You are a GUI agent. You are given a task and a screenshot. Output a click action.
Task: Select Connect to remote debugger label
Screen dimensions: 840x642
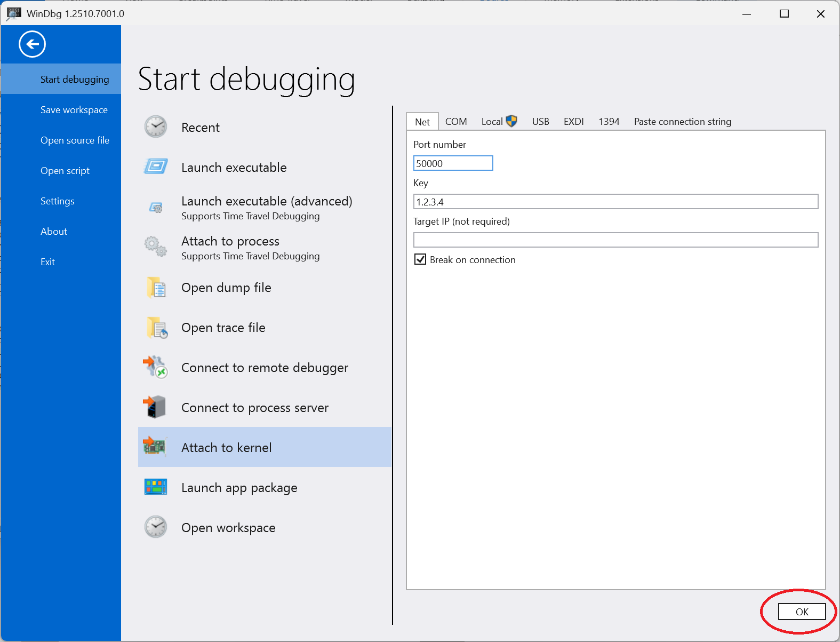pyautogui.click(x=265, y=368)
